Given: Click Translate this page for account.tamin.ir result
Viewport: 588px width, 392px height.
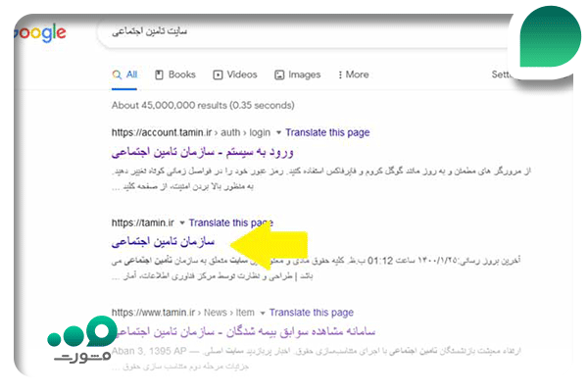Looking at the screenshot, I should [x=327, y=132].
